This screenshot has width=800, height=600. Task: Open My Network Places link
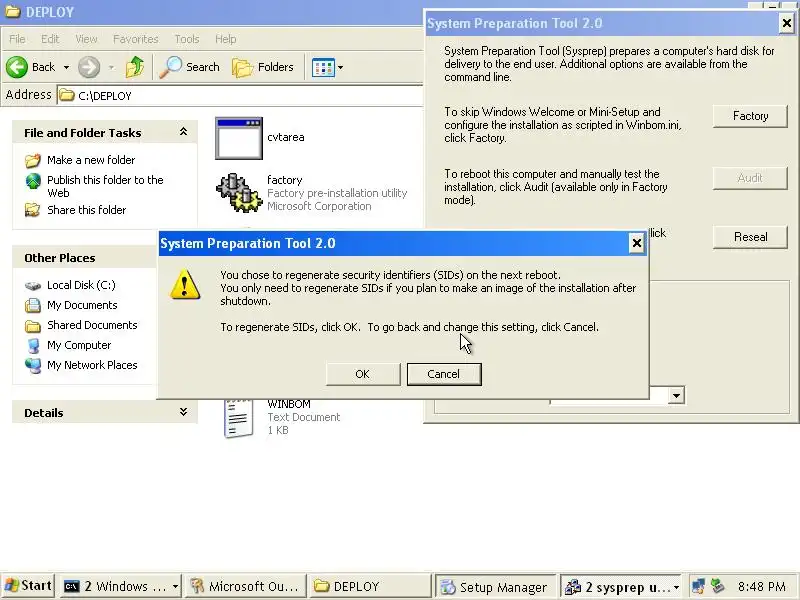[92, 365]
